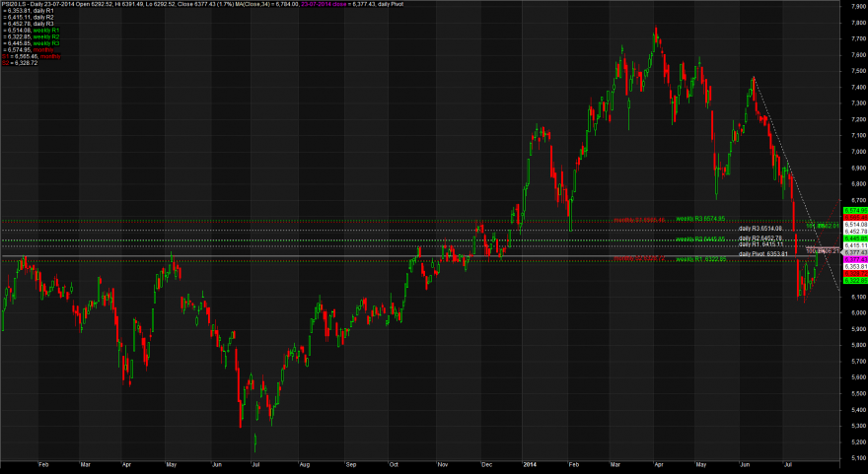
Task: Click the 6,700 price axis label
Action: pos(858,200)
